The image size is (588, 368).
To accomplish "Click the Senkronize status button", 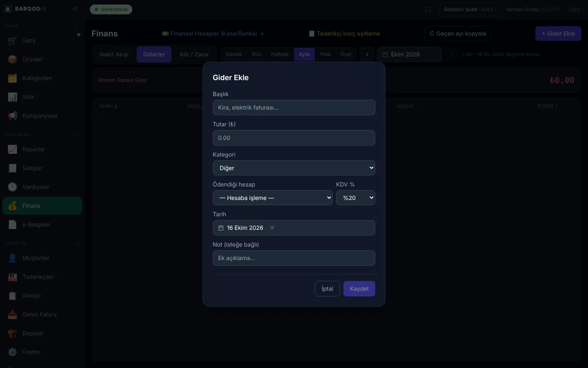I will tap(111, 9).
